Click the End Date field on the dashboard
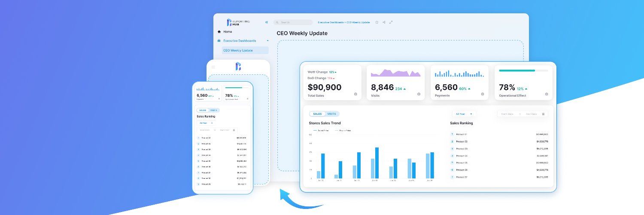Image resolution: width=644 pixels, height=215 pixels. pyautogui.click(x=531, y=114)
